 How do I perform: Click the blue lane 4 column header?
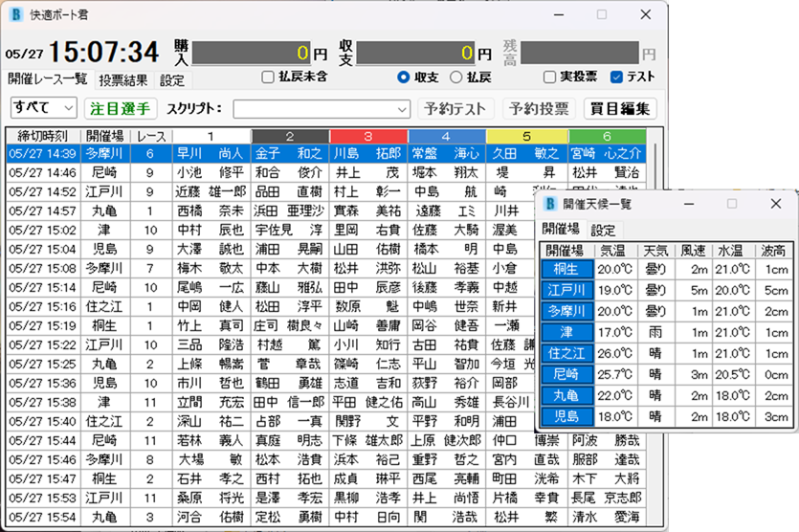[x=446, y=137]
